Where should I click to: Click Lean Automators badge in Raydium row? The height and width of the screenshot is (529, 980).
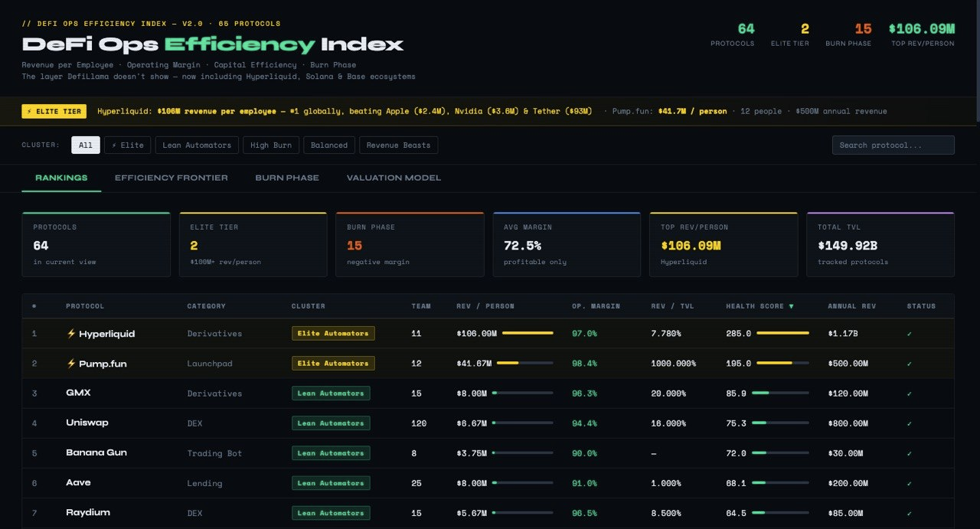click(x=331, y=513)
